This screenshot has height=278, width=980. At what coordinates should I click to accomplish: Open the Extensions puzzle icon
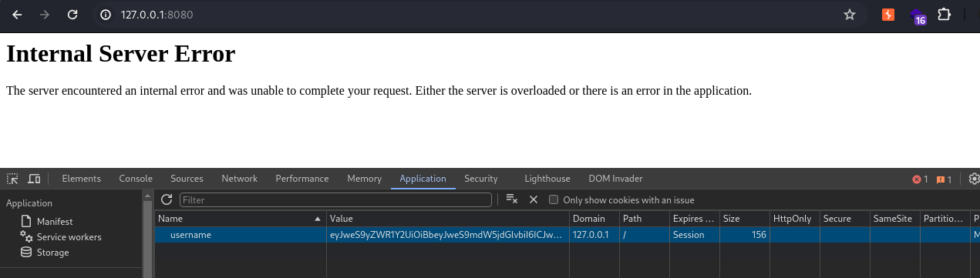click(x=944, y=15)
